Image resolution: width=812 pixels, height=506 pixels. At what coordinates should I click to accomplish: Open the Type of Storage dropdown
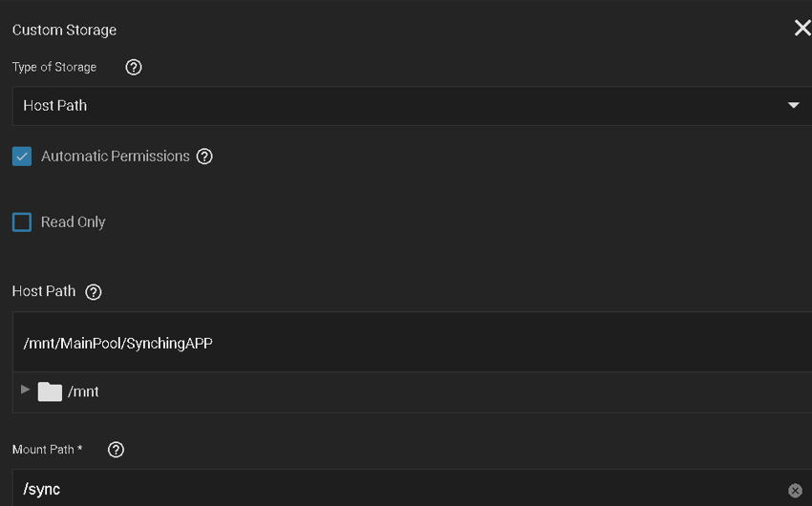tap(413, 106)
